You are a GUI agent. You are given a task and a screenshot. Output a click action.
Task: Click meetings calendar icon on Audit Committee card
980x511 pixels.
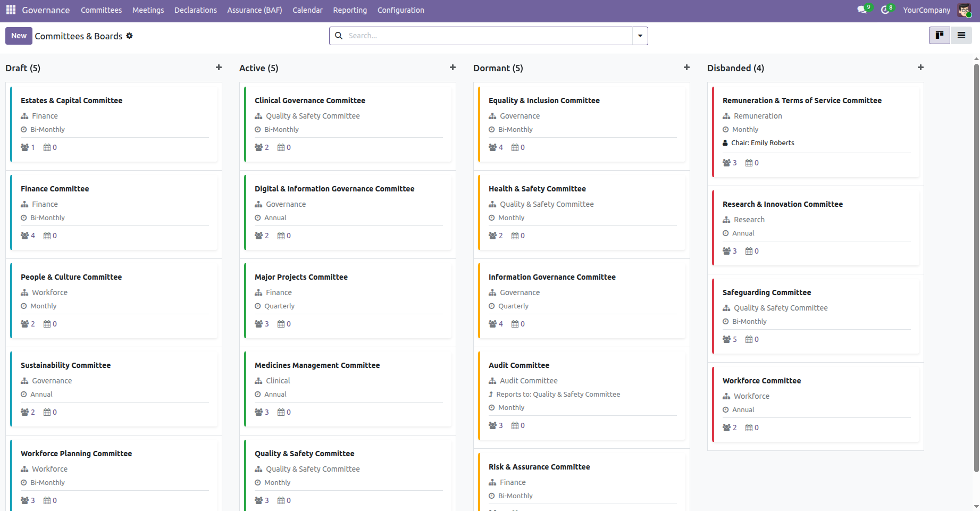coord(515,425)
